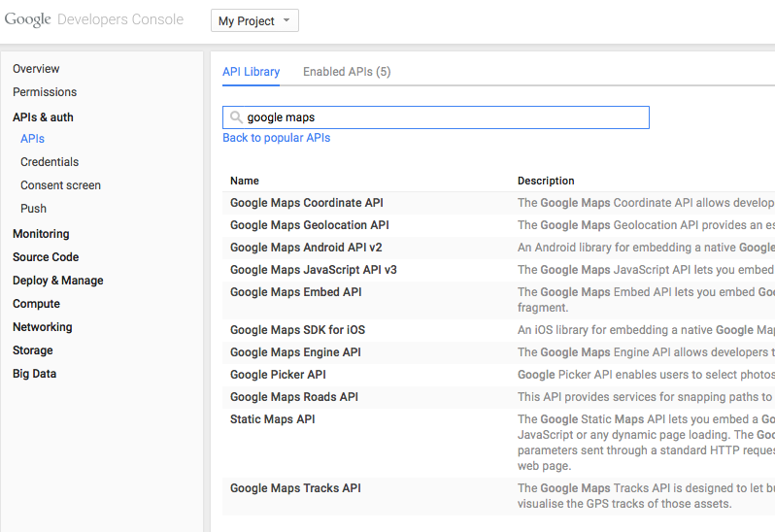Click the search magnifier icon
The height and width of the screenshot is (532, 775).
[236, 117]
